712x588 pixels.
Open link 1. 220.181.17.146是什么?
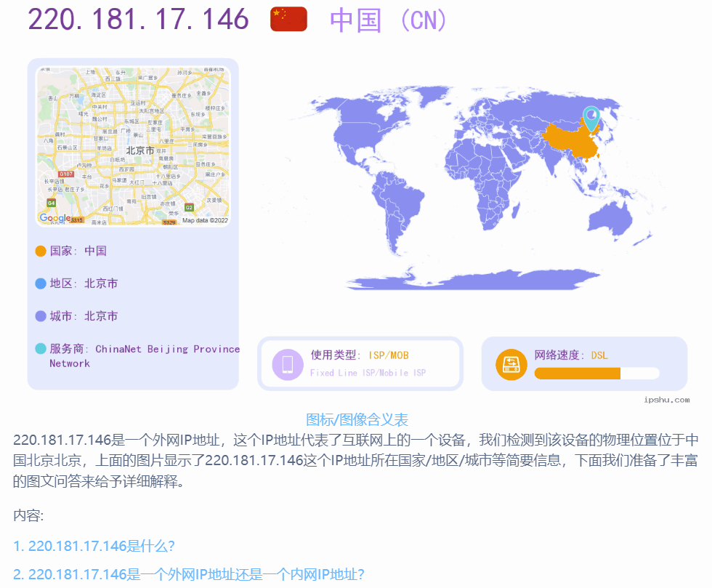pos(94,546)
